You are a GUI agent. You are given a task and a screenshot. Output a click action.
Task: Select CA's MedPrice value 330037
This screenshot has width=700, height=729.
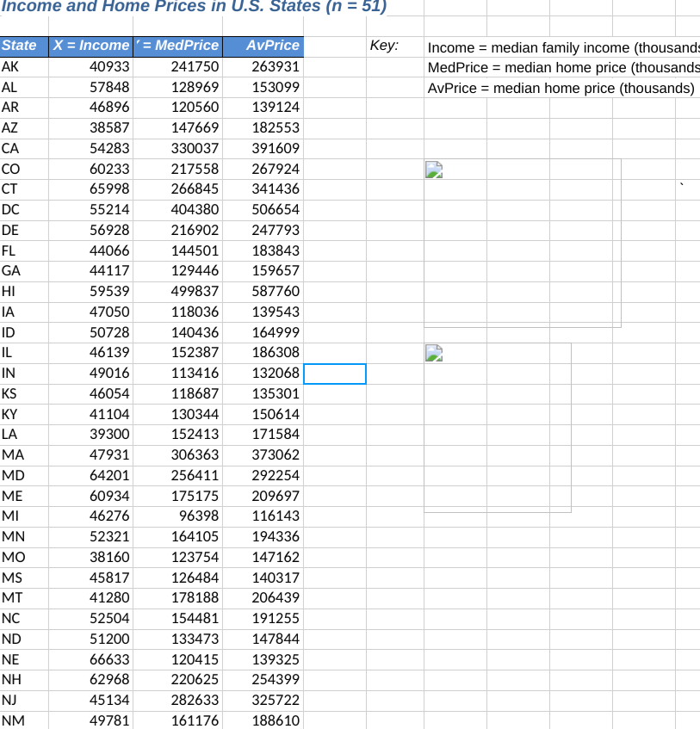pos(178,148)
